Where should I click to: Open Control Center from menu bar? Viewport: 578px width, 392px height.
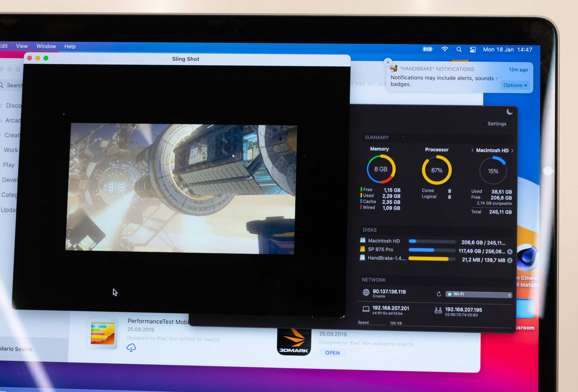click(x=473, y=50)
